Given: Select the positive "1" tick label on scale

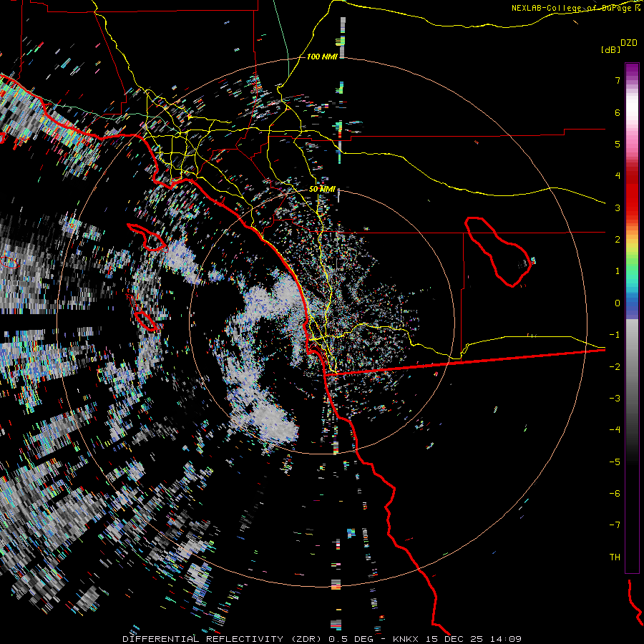Looking at the screenshot, I should (618, 271).
